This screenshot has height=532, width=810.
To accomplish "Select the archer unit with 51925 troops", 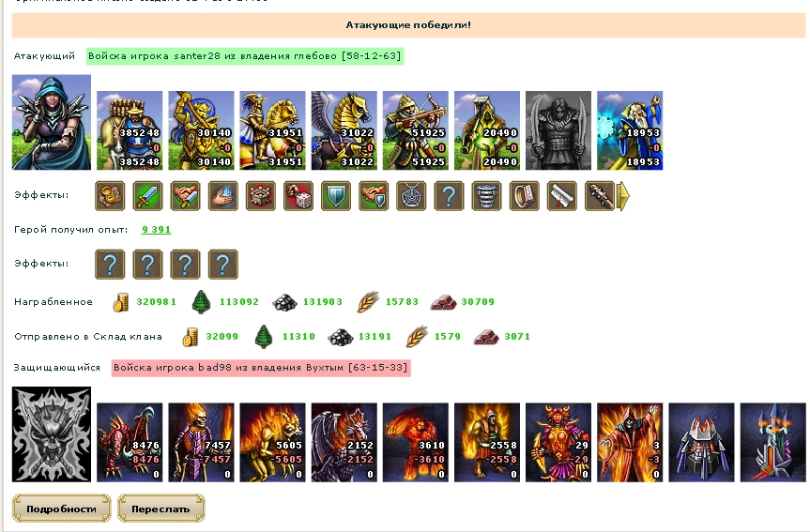I will click(x=416, y=130).
